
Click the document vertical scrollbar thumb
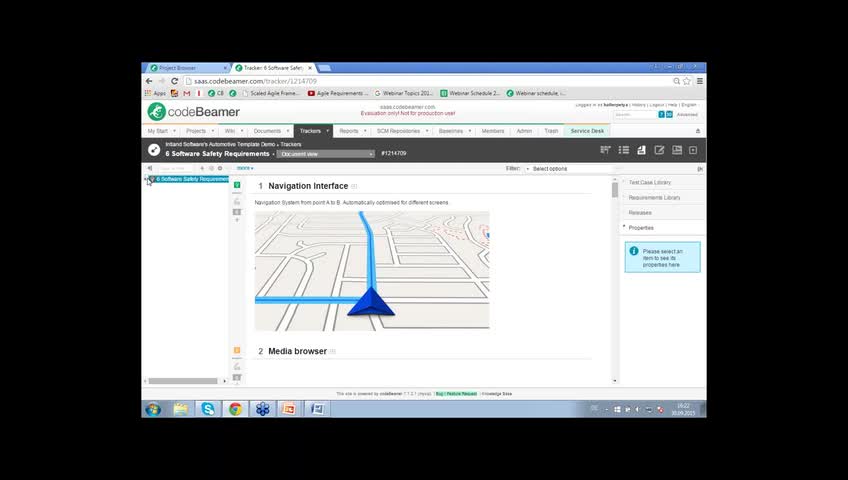615,190
